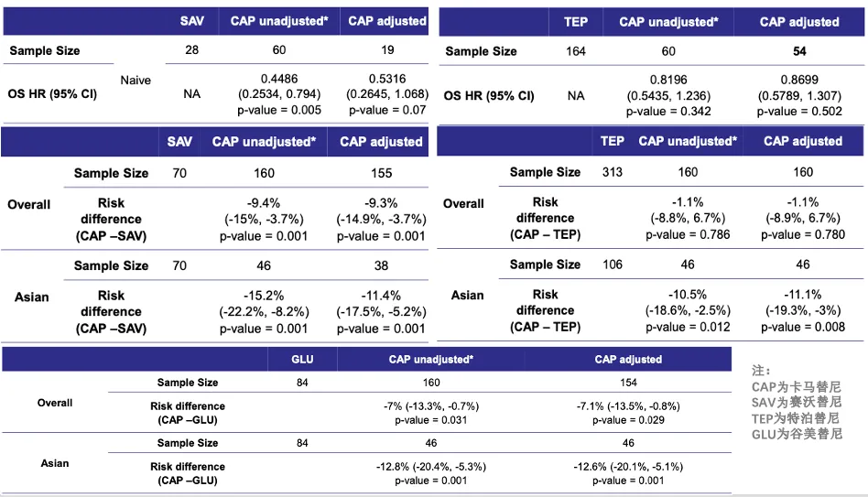Click the TEP sample size 313 cell
The height and width of the screenshot is (497, 868).
click(612, 172)
